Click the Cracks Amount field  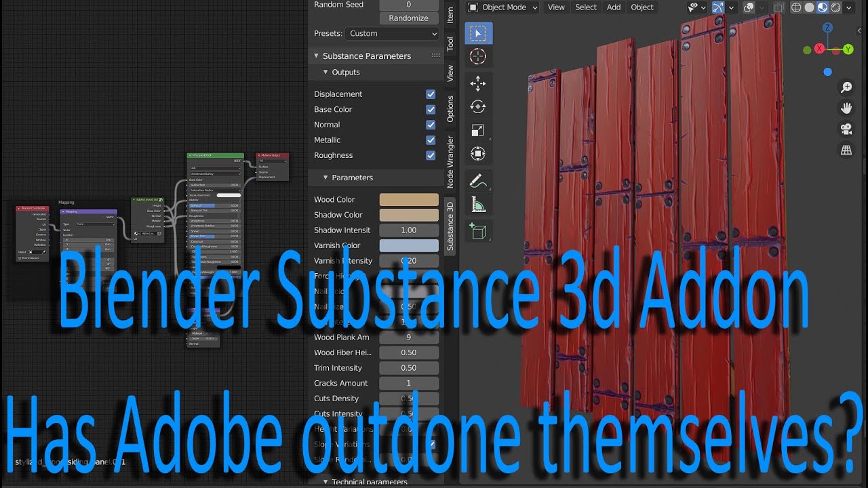[x=409, y=383]
